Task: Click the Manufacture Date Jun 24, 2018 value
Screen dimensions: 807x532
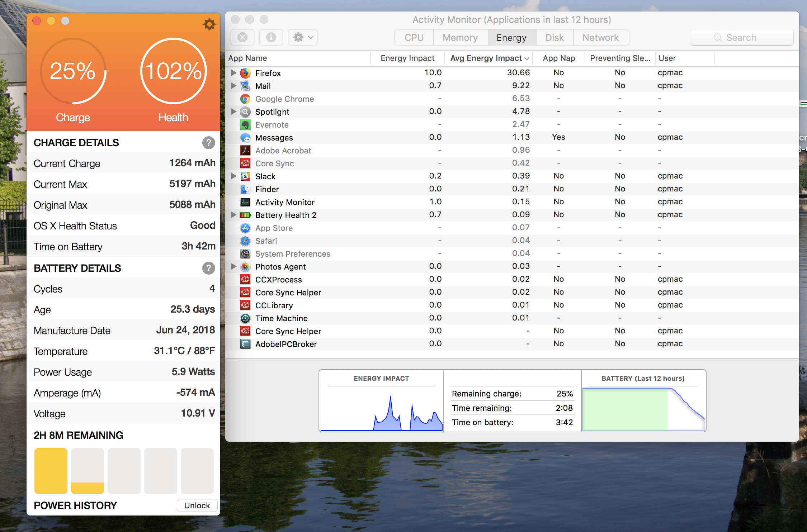Action: coord(185,330)
